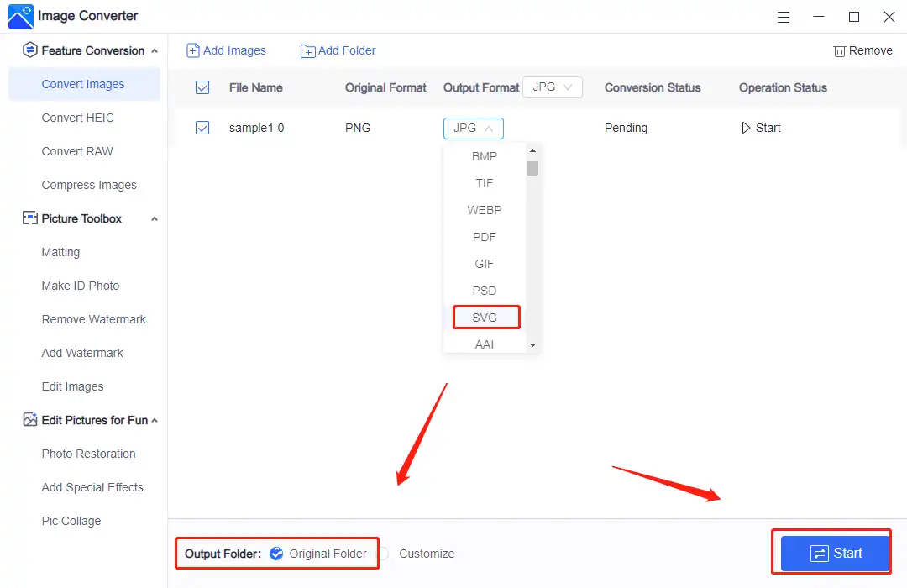907x588 pixels.
Task: Click the Image Converter app logo
Action: [21, 16]
